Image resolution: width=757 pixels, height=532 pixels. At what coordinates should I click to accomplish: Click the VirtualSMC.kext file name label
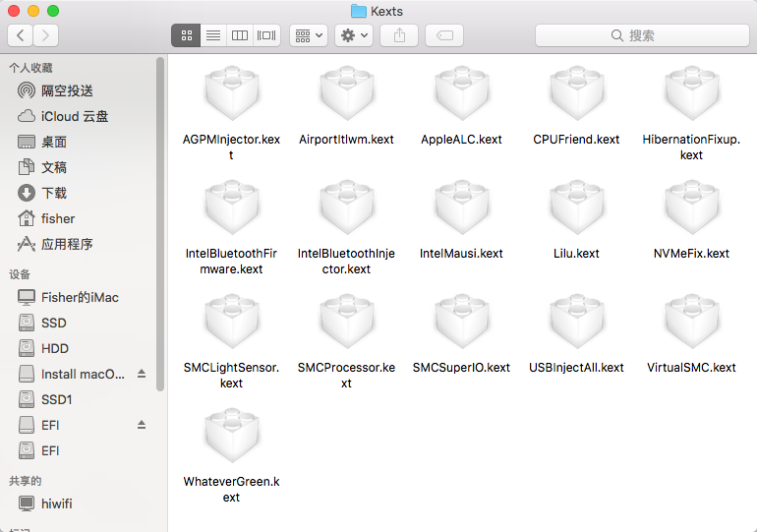tap(691, 368)
